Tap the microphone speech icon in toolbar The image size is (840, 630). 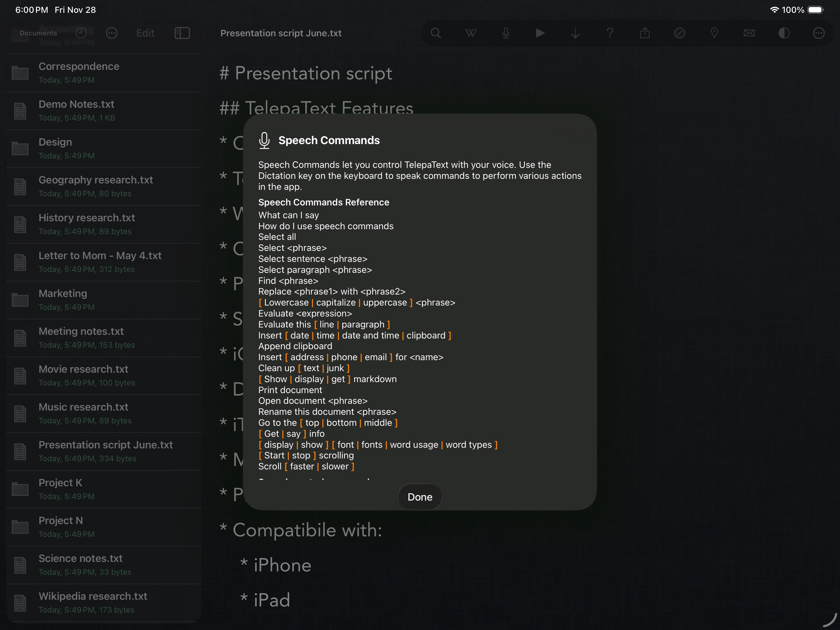pos(505,33)
